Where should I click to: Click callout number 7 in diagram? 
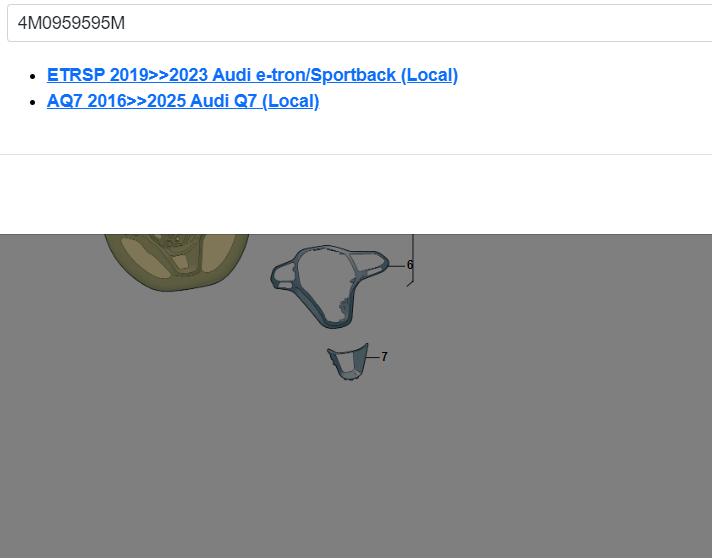point(384,357)
